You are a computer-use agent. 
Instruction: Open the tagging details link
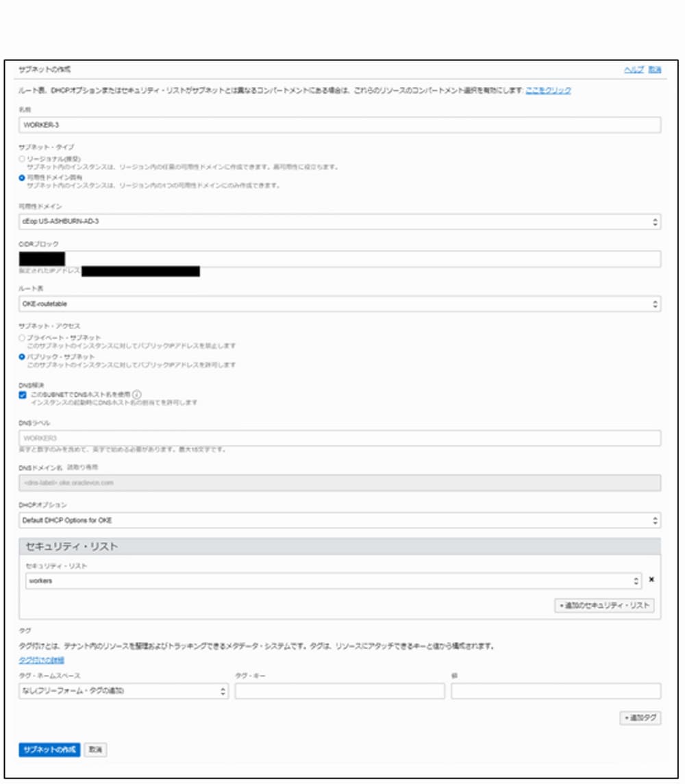(x=42, y=660)
